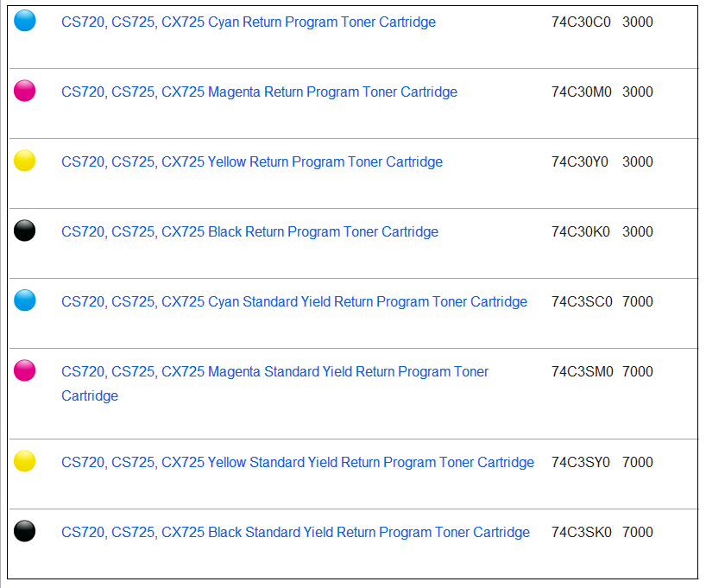
Task: Open Cyan Return Program Toner Cartridge link
Action: (x=249, y=22)
